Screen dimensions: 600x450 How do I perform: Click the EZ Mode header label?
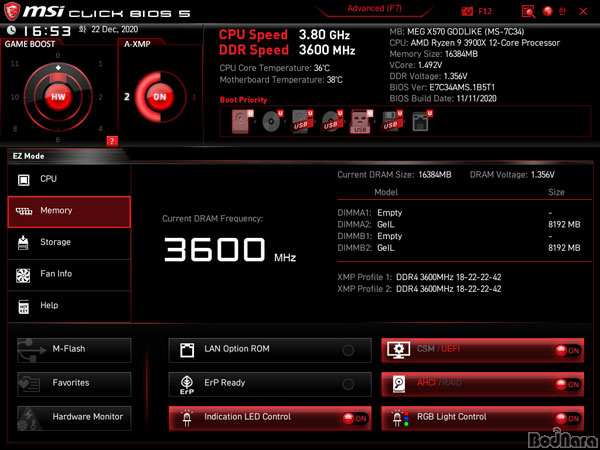pos(28,156)
